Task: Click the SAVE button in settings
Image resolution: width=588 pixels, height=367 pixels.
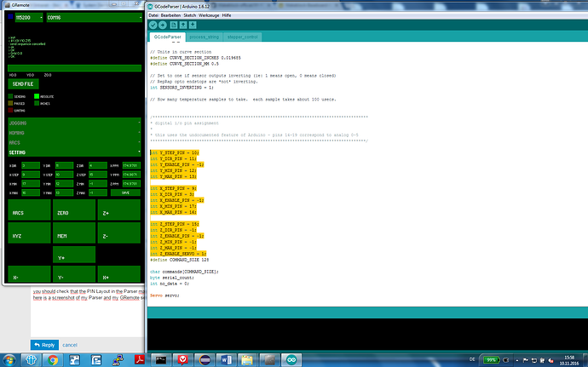Action: [125, 192]
